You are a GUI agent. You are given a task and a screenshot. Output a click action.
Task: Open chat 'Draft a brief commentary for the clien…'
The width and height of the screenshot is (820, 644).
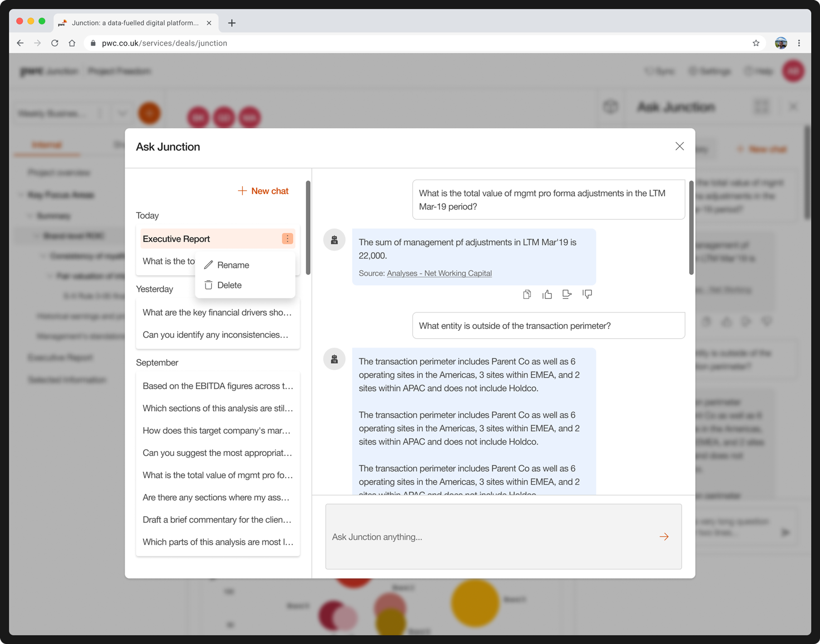point(218,520)
